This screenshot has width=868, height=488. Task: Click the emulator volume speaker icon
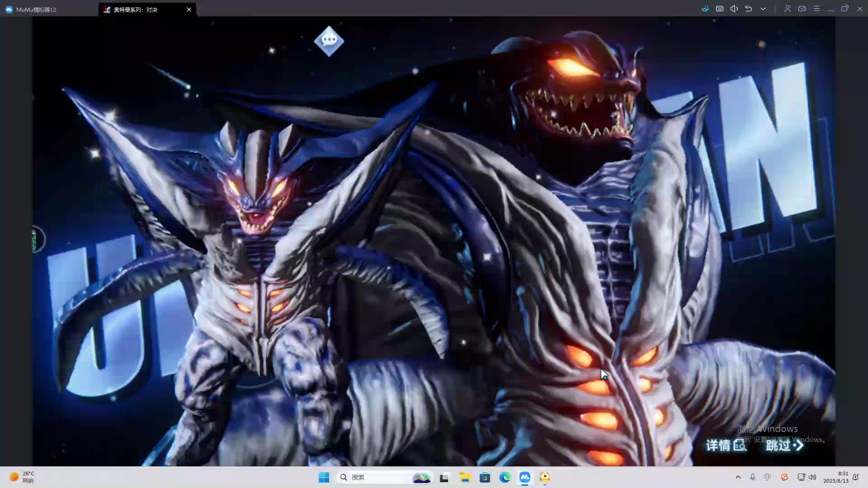click(734, 9)
